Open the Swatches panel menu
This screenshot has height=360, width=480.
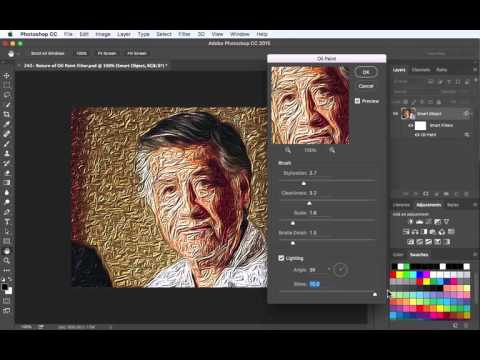[x=475, y=254]
